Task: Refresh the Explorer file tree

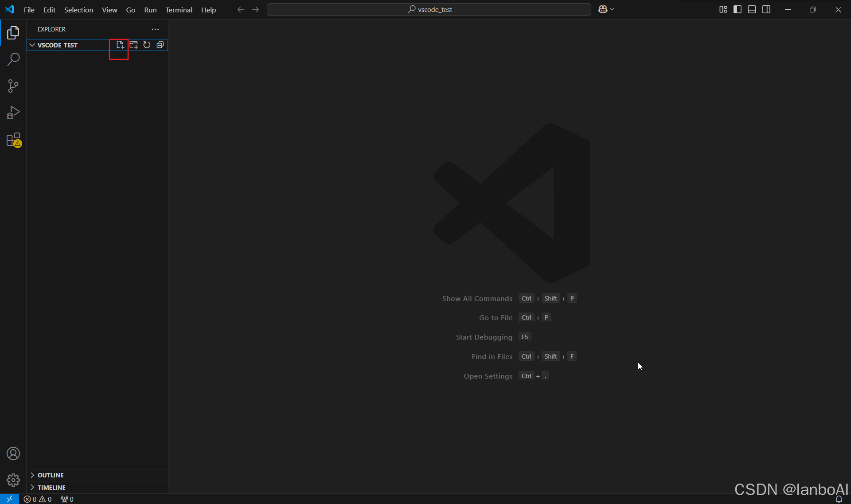Action: click(x=147, y=45)
